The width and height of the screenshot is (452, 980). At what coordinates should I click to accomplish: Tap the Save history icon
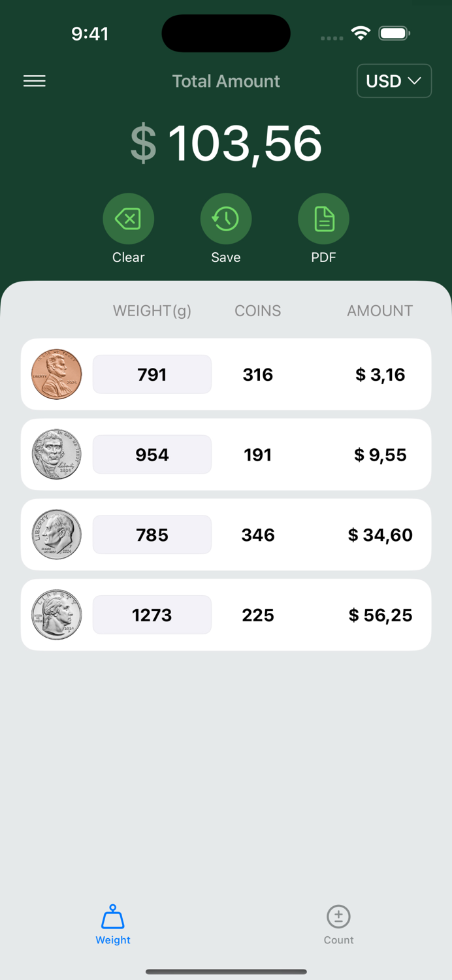226,218
